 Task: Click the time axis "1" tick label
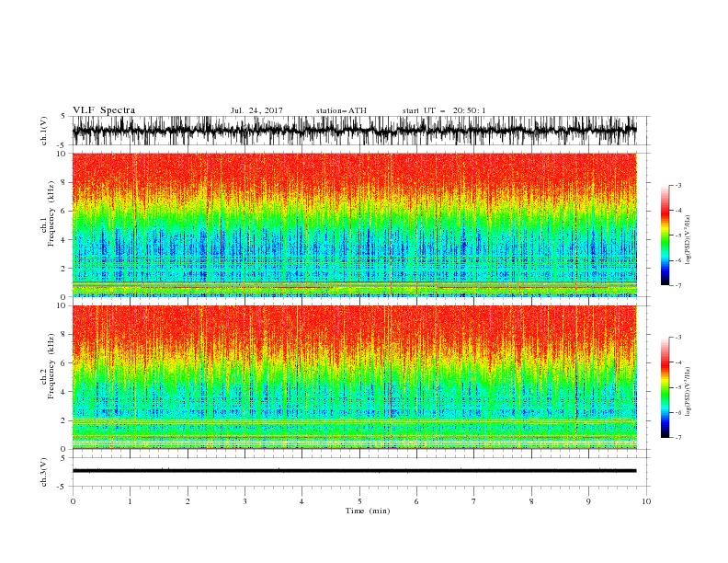(131, 501)
